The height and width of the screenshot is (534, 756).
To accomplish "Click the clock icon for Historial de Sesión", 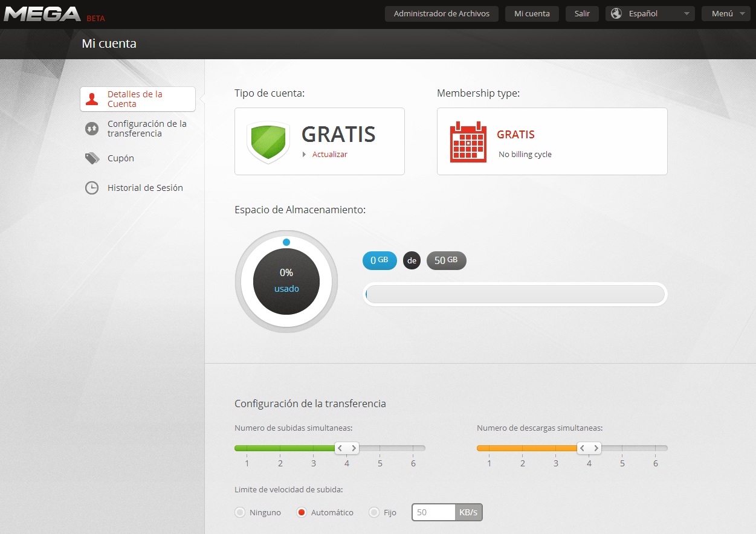I will (x=92, y=188).
